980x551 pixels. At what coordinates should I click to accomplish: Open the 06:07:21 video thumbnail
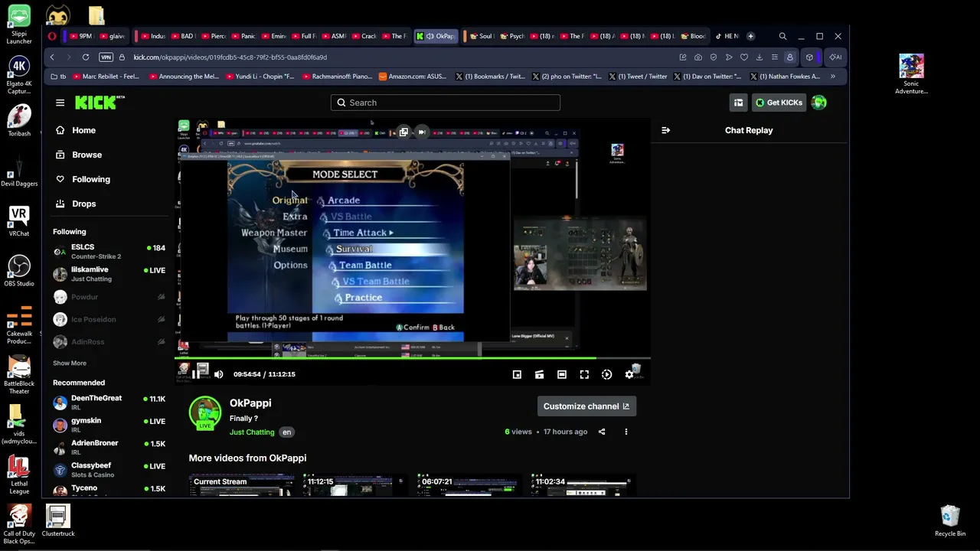(x=469, y=485)
